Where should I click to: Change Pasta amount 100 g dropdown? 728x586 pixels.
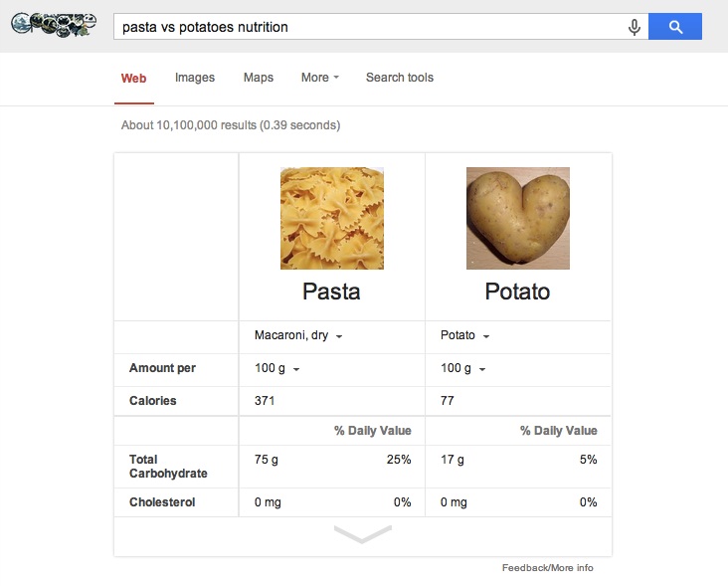[276, 368]
